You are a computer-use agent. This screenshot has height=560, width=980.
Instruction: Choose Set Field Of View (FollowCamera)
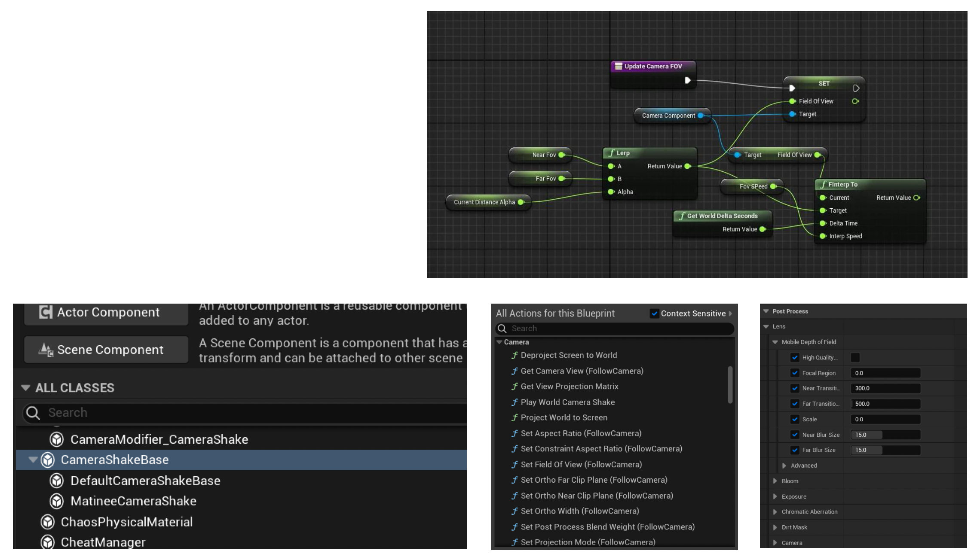[581, 464]
